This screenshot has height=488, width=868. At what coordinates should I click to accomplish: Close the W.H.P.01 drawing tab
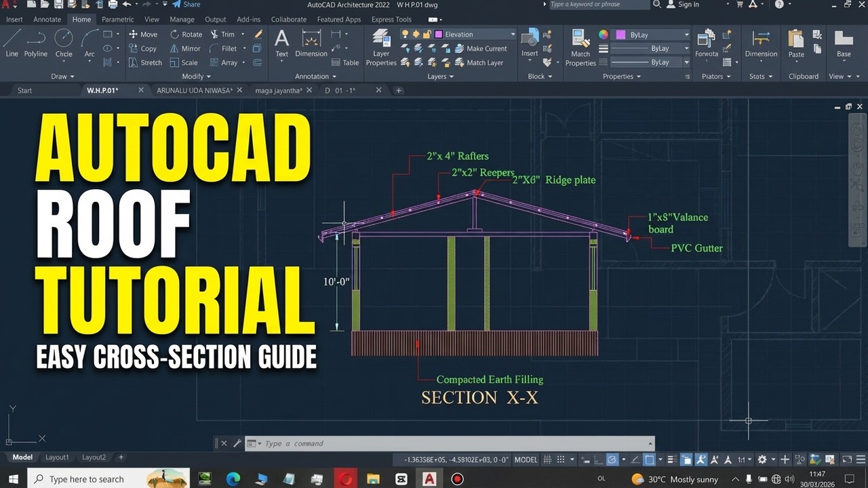(141, 90)
